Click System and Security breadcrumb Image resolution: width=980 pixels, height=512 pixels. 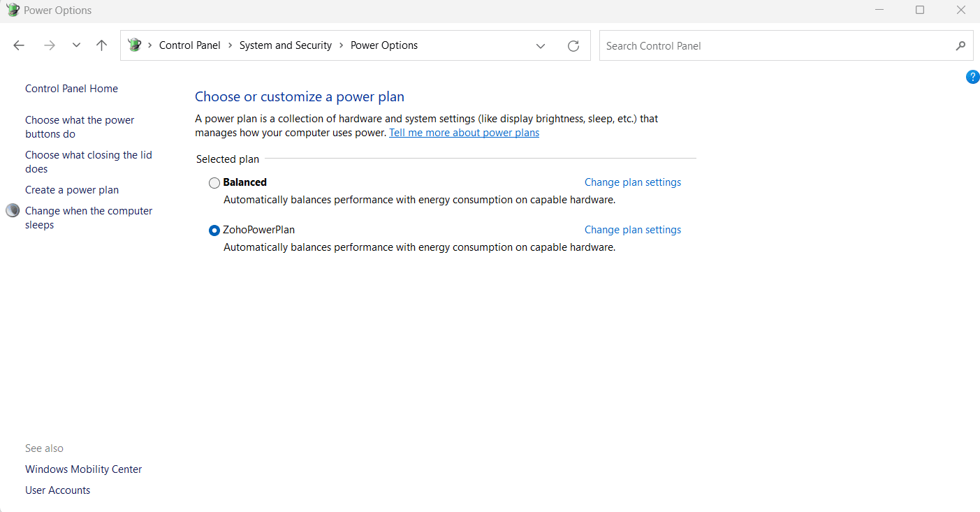(285, 45)
